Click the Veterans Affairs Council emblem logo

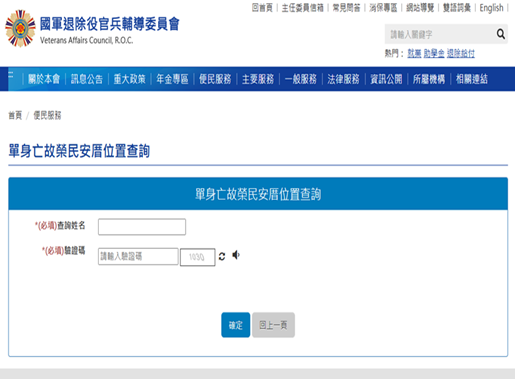(x=20, y=28)
